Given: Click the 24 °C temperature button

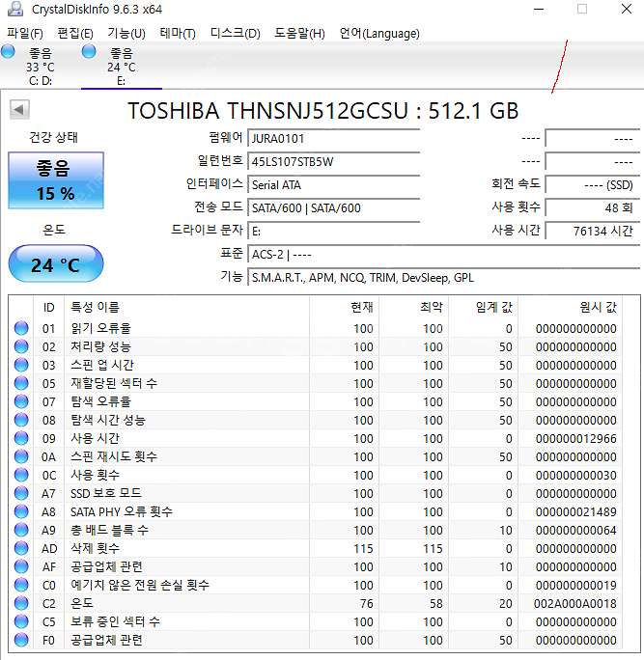Looking at the screenshot, I should click(56, 264).
